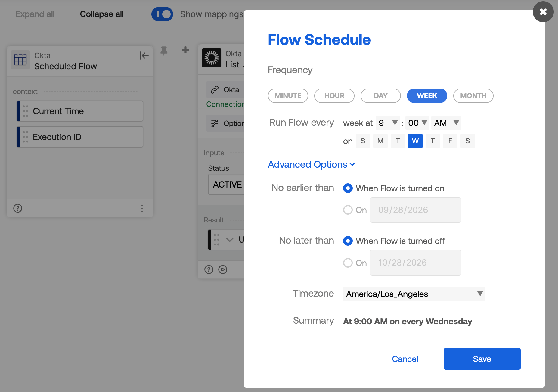The image size is (558, 392).
Task: Click the plus icon to add a card
Action: (x=186, y=50)
